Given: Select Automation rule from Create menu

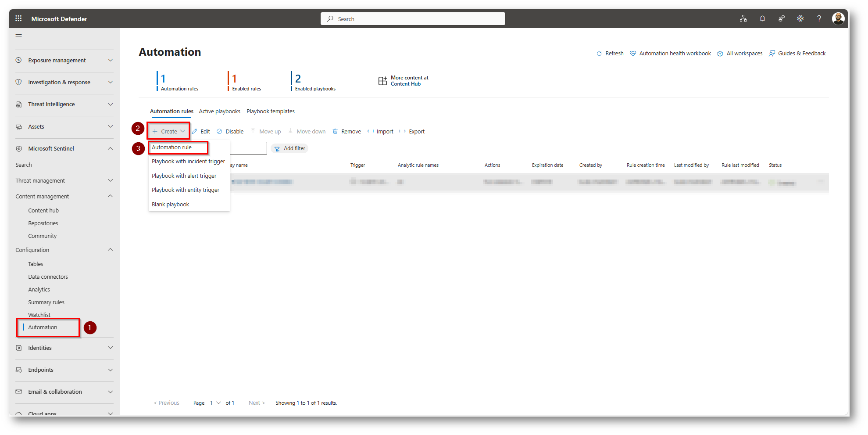Looking at the screenshot, I should tap(171, 147).
